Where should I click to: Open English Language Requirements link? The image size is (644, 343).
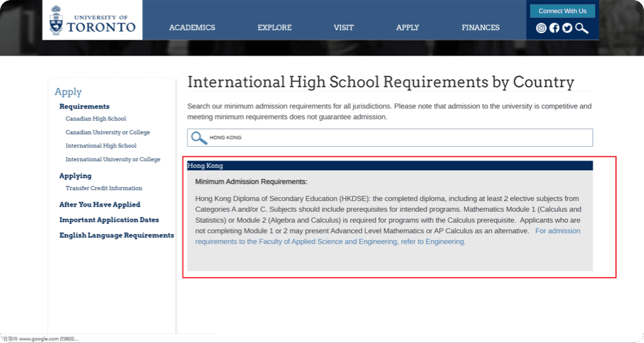(x=117, y=235)
